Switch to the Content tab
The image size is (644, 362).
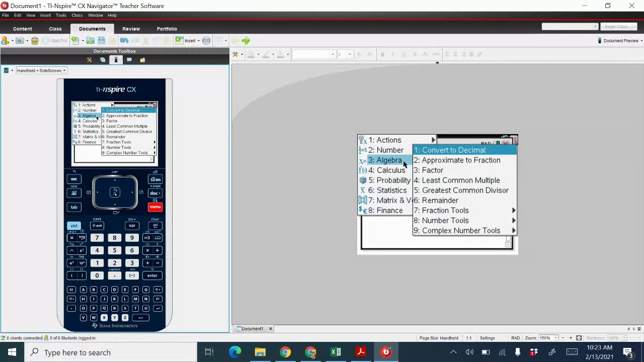point(22,29)
